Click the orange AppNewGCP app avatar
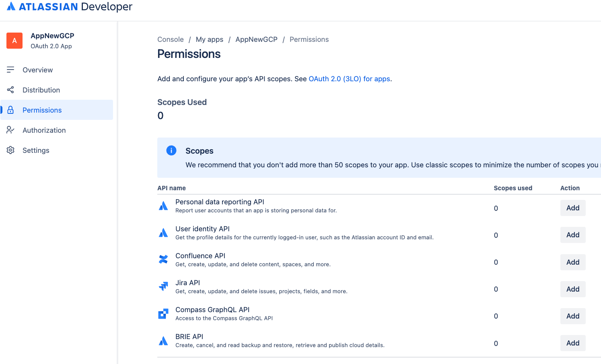Image resolution: width=601 pixels, height=364 pixels. tap(14, 41)
